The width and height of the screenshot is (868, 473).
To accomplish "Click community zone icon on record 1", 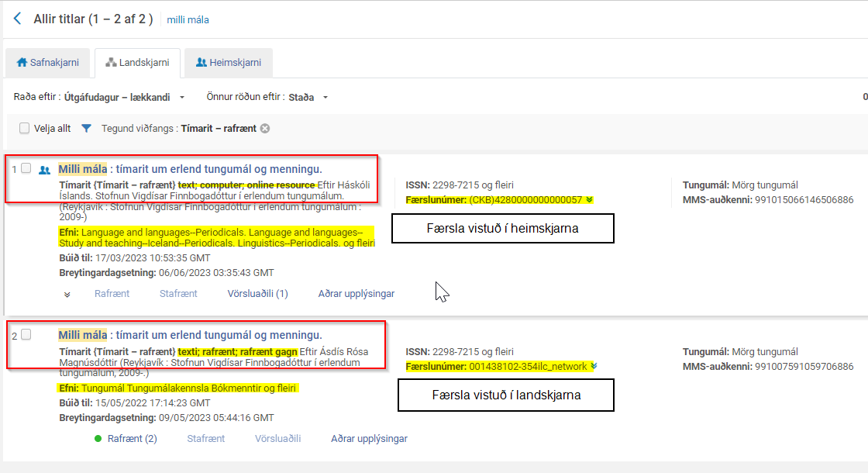I will click(45, 170).
